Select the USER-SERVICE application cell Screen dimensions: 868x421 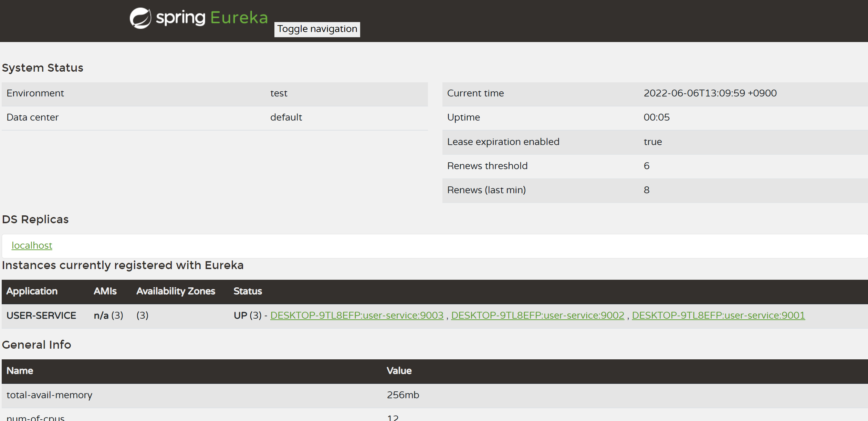point(41,316)
